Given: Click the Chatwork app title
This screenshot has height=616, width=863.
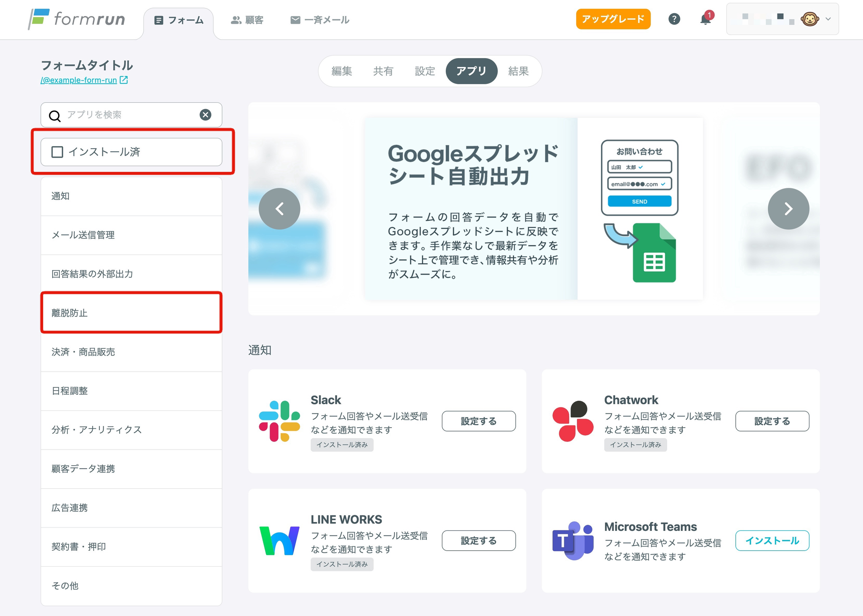Looking at the screenshot, I should point(631,400).
